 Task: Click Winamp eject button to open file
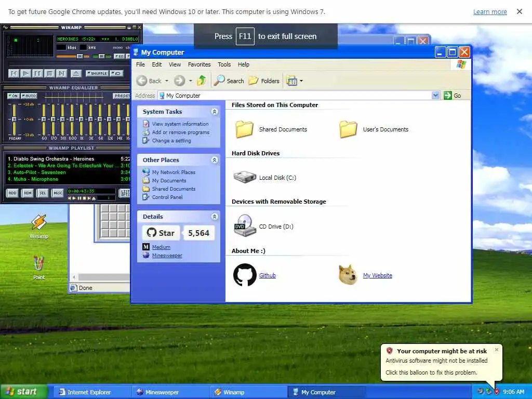coord(76,73)
